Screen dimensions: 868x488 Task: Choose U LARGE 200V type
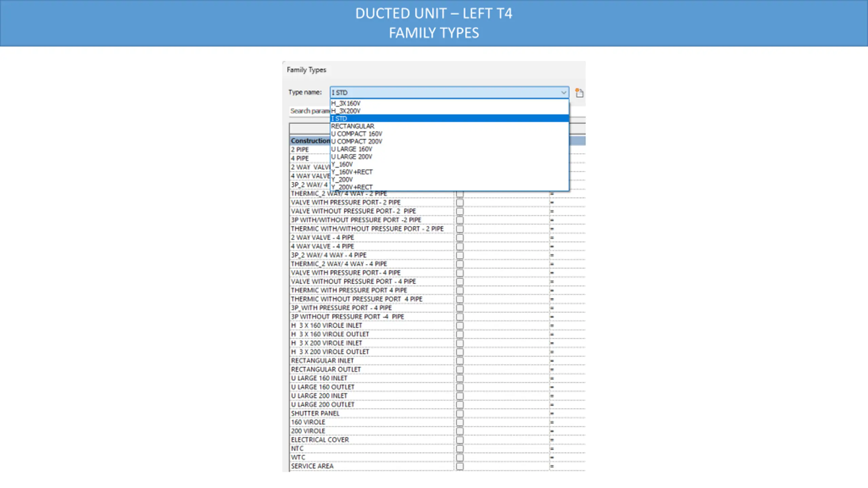click(449, 157)
